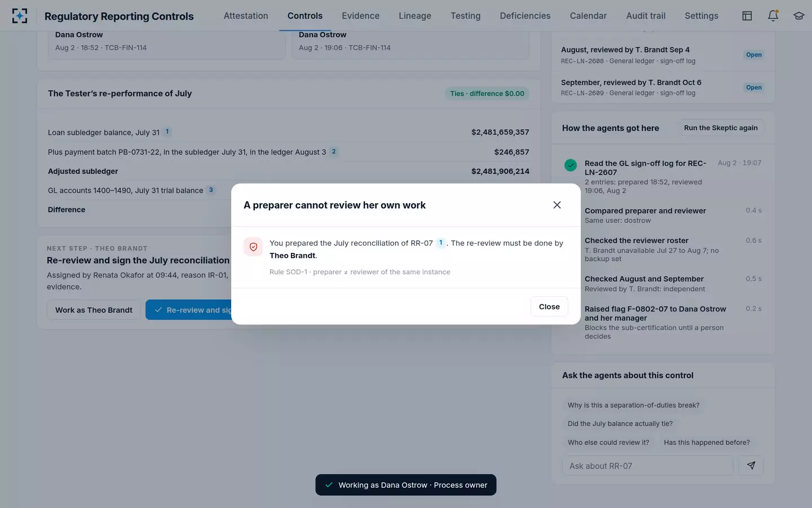
Task: Close dialog with the X icon
Action: pyautogui.click(x=557, y=205)
